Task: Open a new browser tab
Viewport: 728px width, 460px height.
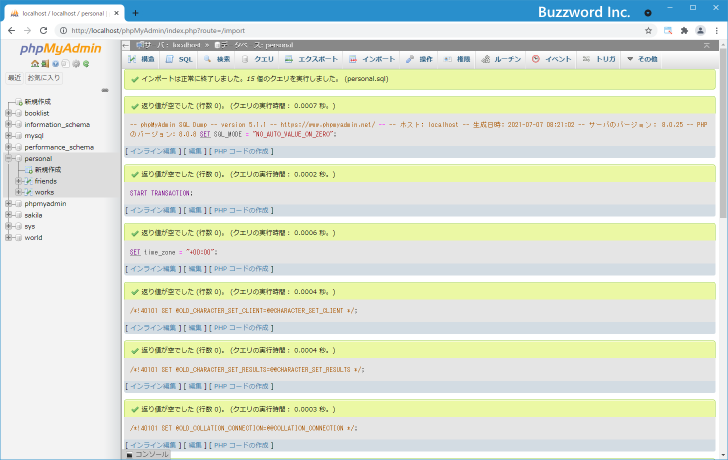Action: click(x=135, y=13)
